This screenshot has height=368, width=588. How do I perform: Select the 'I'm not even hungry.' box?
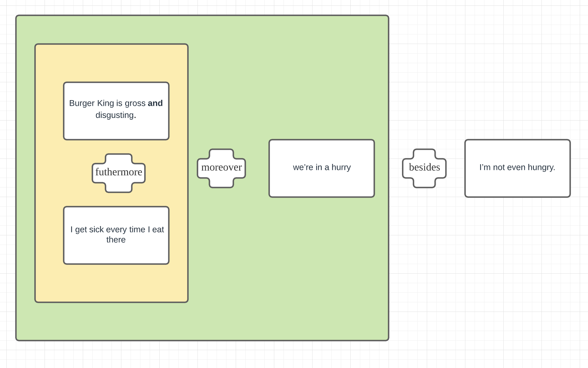[x=518, y=168]
